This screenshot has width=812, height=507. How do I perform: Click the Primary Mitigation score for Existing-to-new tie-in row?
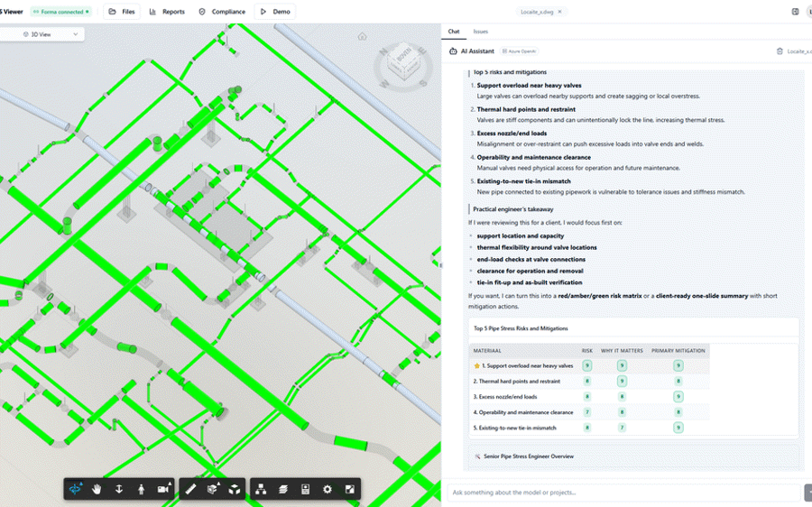click(678, 428)
